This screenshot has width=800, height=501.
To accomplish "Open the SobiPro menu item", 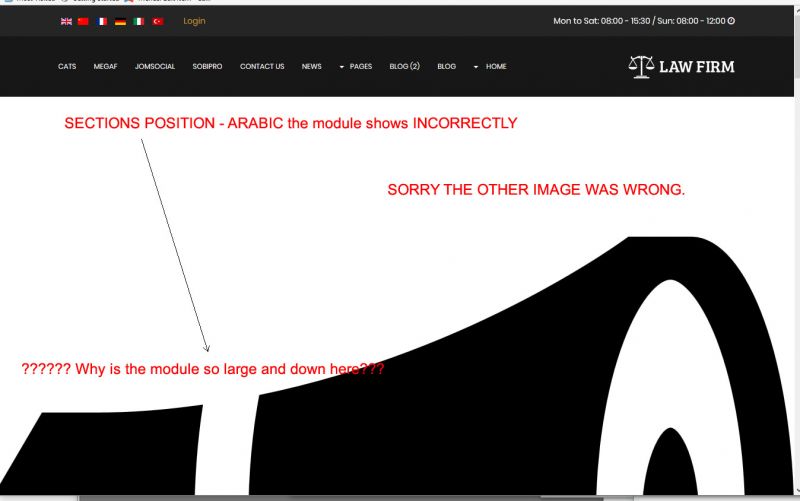I will (x=207, y=67).
